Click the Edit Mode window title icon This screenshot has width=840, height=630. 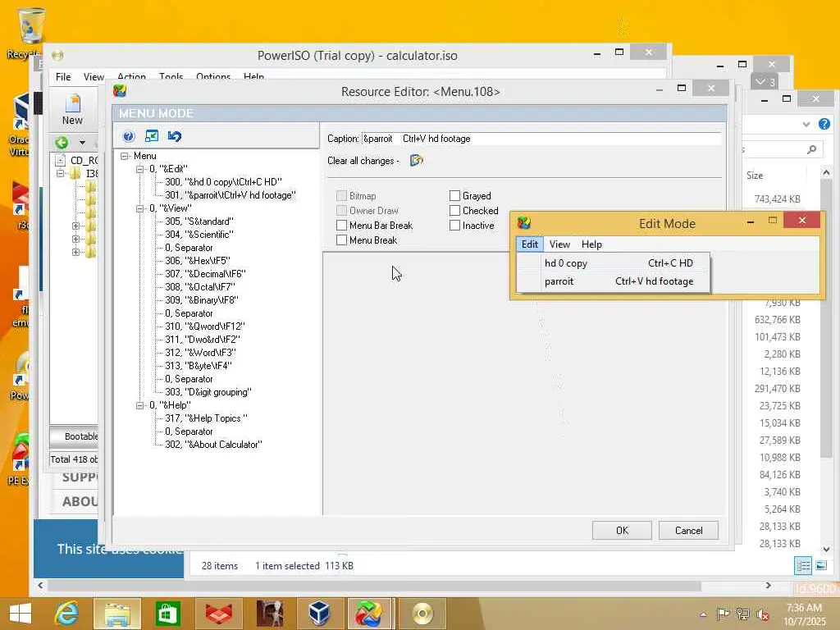tap(524, 223)
